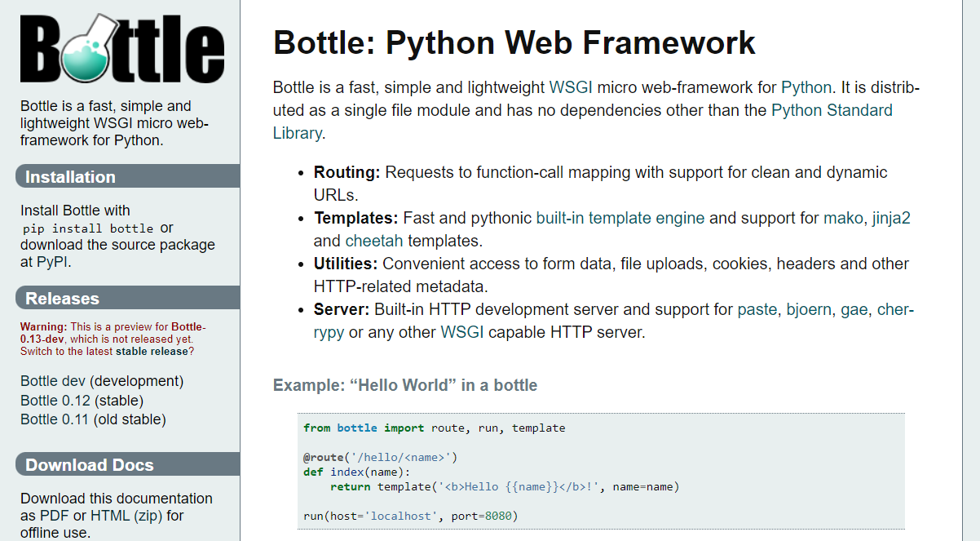980x541 pixels.
Task: Follow the gae server link
Action: pos(854,310)
